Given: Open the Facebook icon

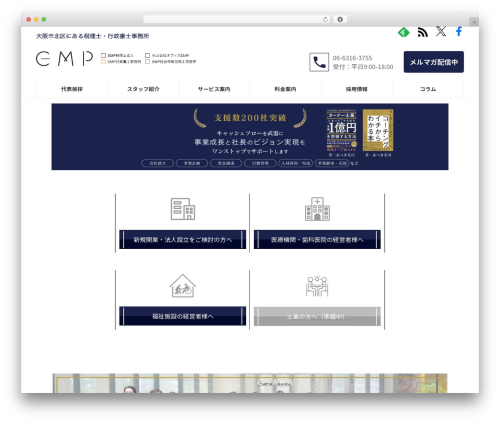Looking at the screenshot, I should (459, 32).
